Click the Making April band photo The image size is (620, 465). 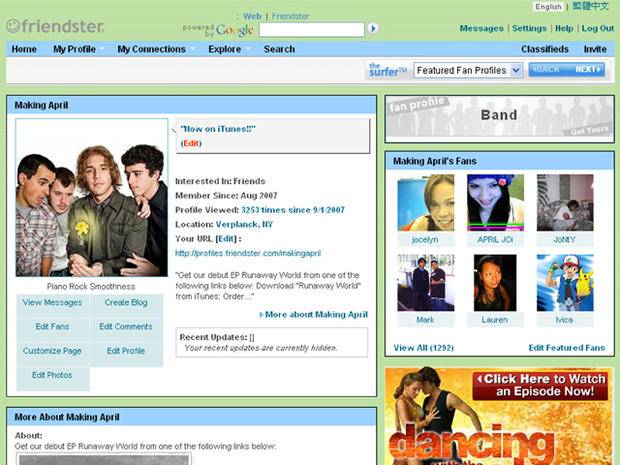coord(92,197)
